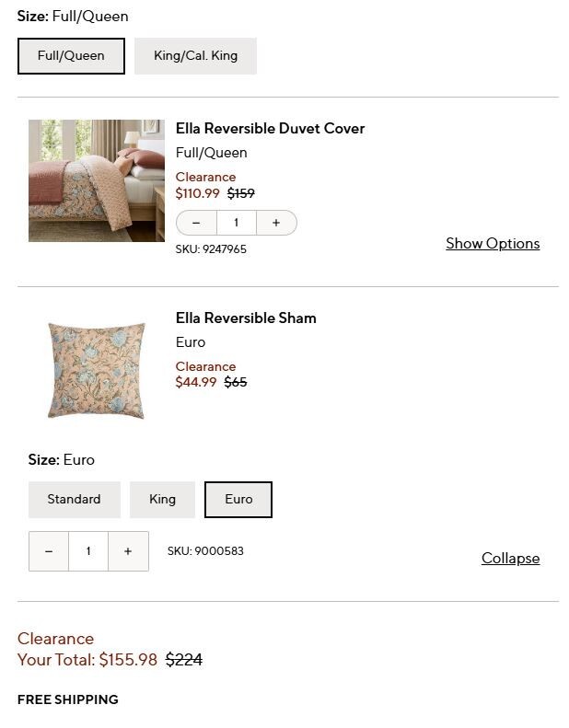Select Full/Queen duvet size option

click(71, 56)
